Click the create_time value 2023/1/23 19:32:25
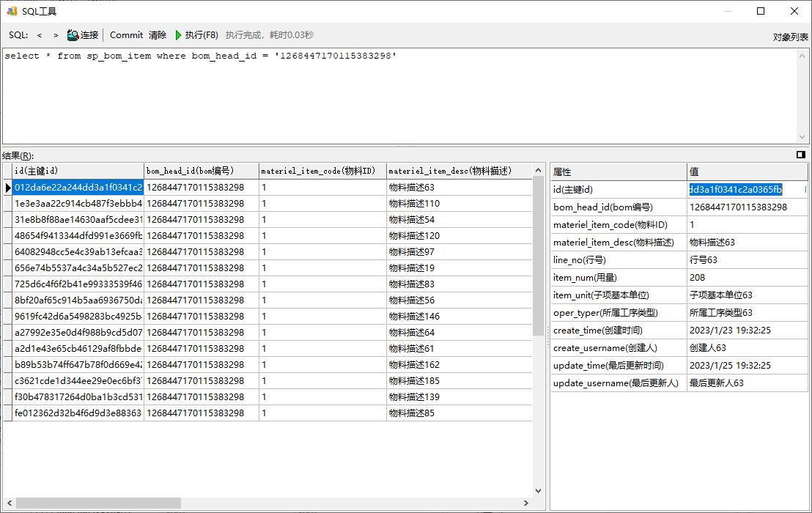This screenshot has height=513, width=812. coord(748,331)
